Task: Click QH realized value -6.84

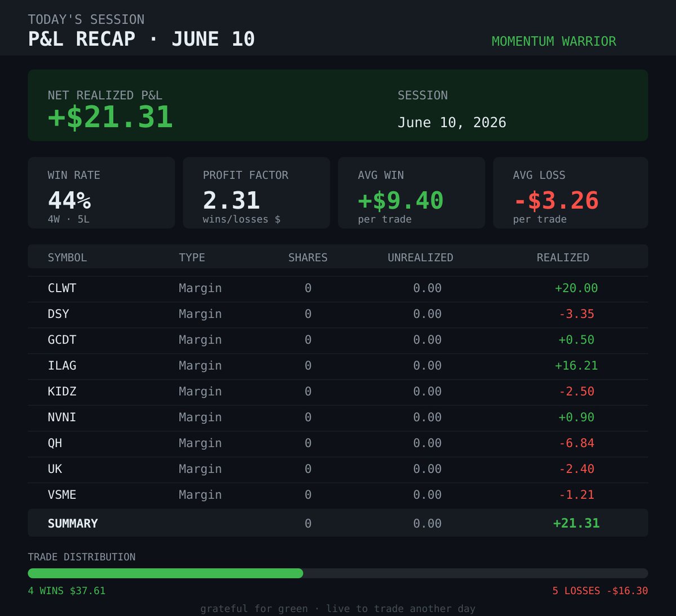Action: [x=577, y=443]
